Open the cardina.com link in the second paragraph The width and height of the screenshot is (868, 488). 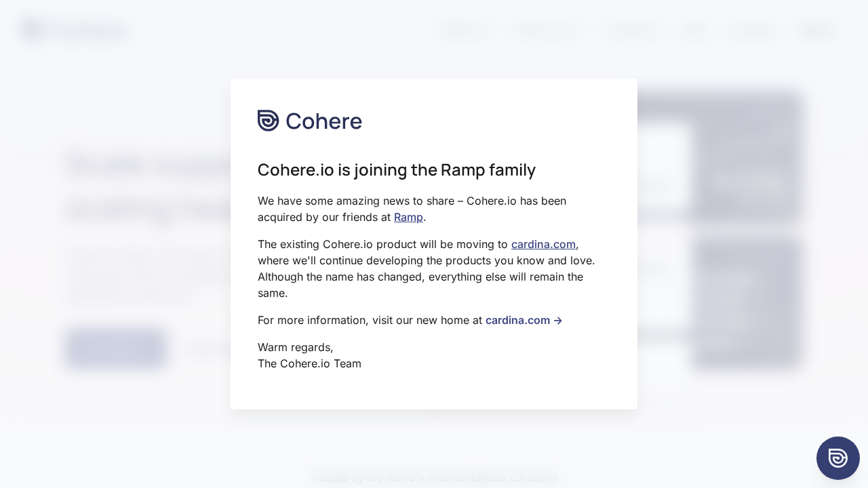point(543,244)
